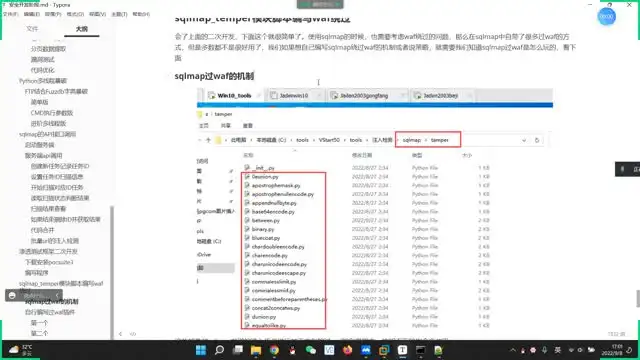
Task: Switch sidebar to the 文件 tab
Action: point(32,29)
